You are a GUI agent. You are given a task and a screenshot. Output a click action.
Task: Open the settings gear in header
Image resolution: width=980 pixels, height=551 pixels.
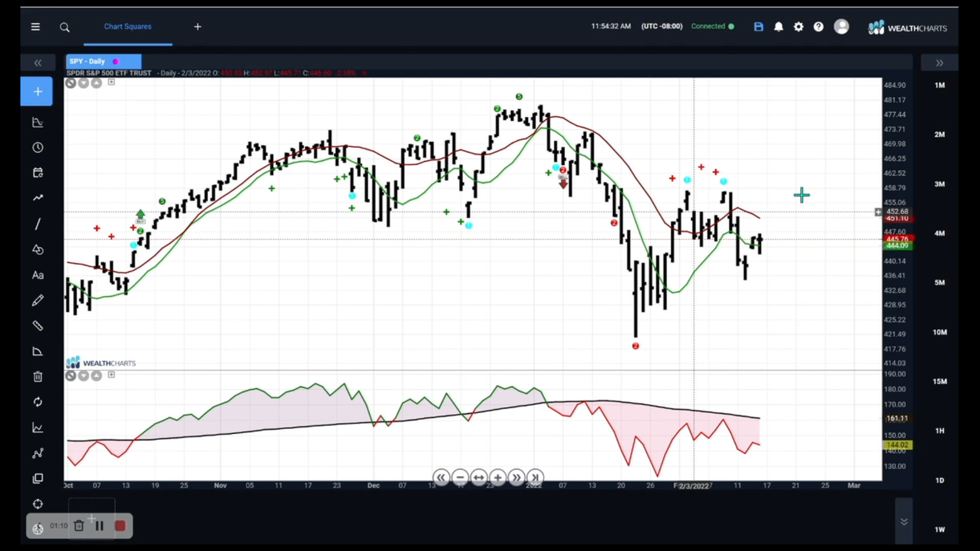tap(798, 27)
